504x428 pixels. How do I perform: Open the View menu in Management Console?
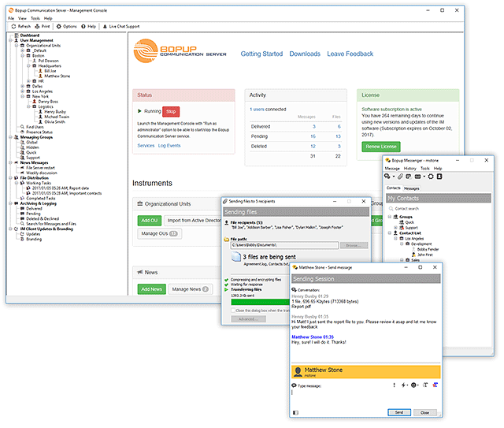point(22,18)
